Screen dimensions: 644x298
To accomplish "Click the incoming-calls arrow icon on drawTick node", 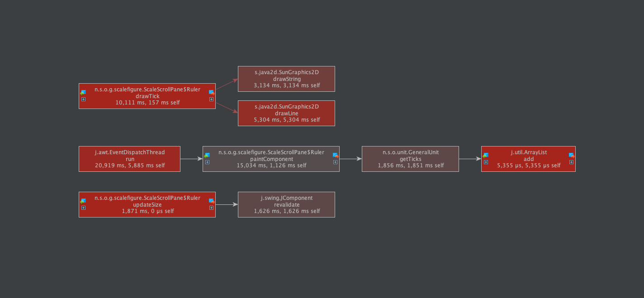I will (x=83, y=92).
